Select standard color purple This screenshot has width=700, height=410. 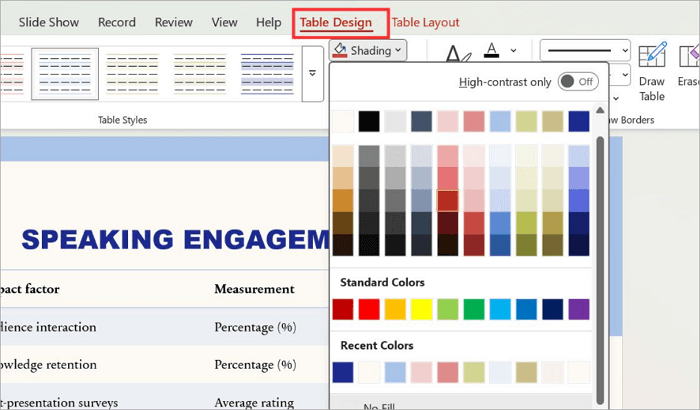pos(579,309)
